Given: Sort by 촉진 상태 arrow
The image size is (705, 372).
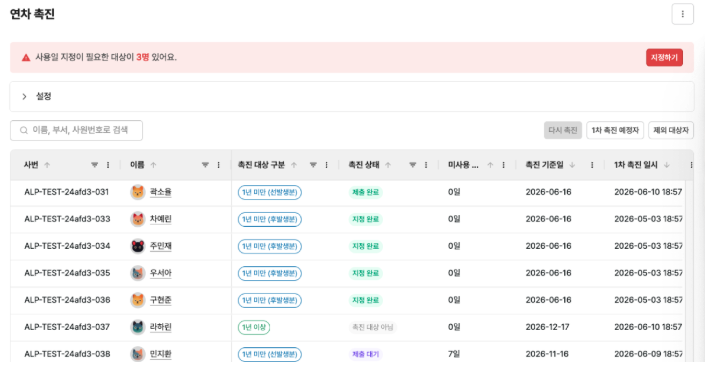Looking at the screenshot, I should [388, 165].
